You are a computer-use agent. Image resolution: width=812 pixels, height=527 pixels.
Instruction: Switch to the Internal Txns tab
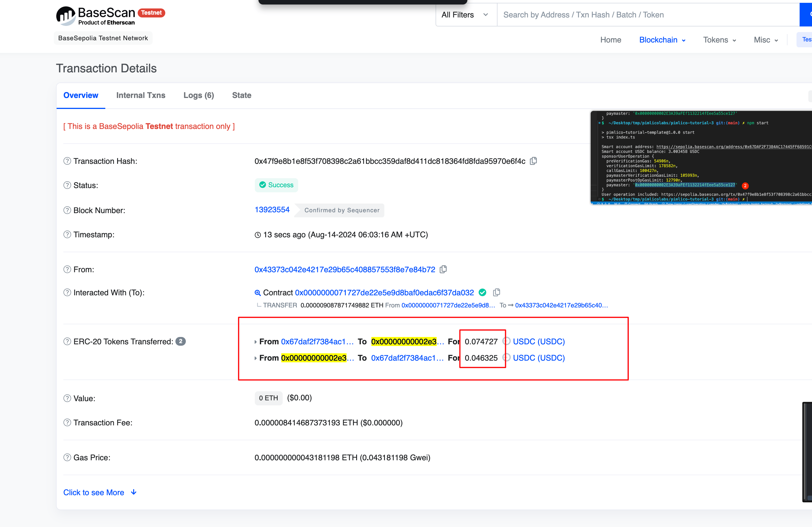[140, 95]
